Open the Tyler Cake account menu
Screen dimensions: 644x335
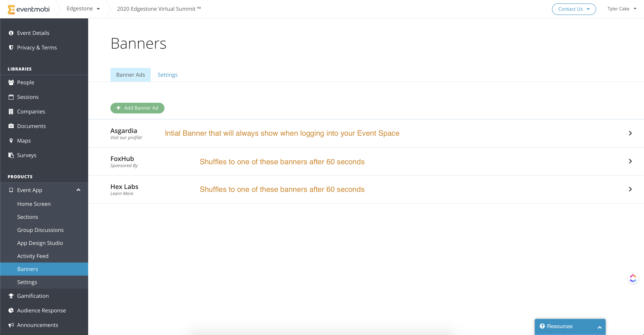pos(622,9)
